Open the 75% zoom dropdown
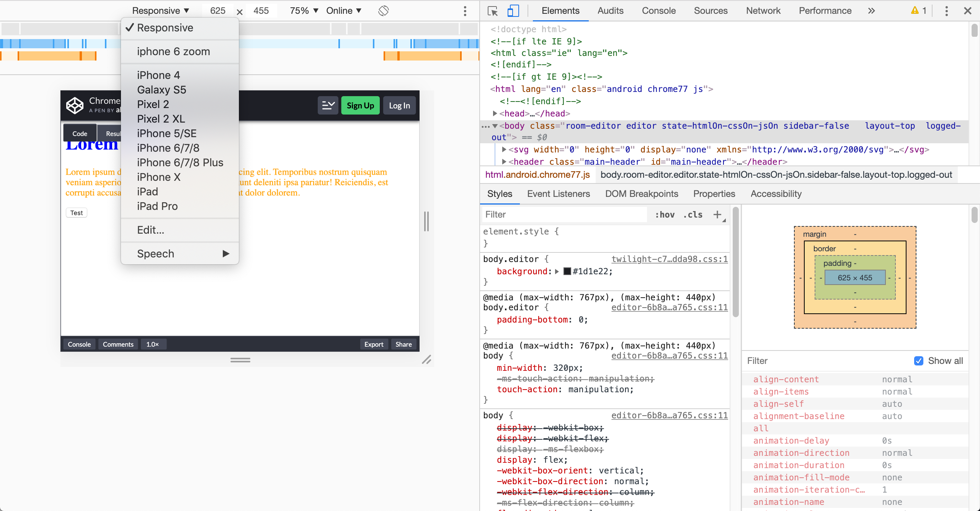Image resolution: width=980 pixels, height=511 pixels. coord(302,10)
